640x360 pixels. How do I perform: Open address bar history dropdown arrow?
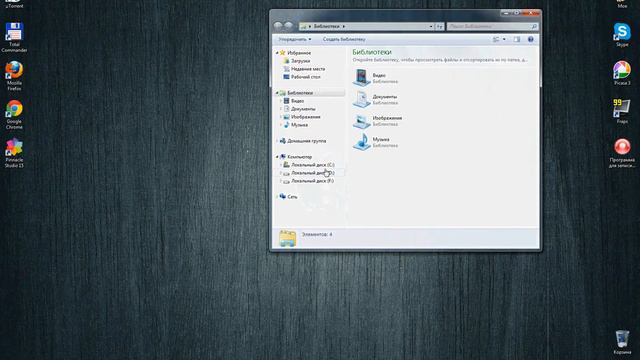(431, 26)
